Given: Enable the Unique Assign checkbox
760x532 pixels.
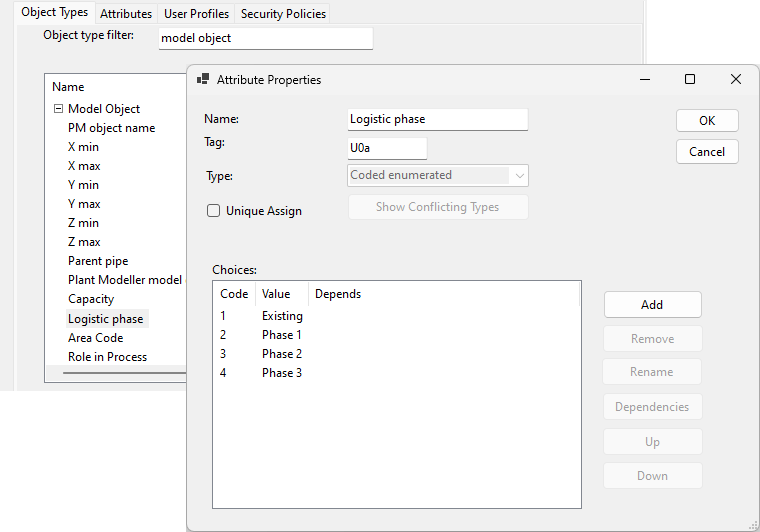Looking at the screenshot, I should click(x=214, y=211).
